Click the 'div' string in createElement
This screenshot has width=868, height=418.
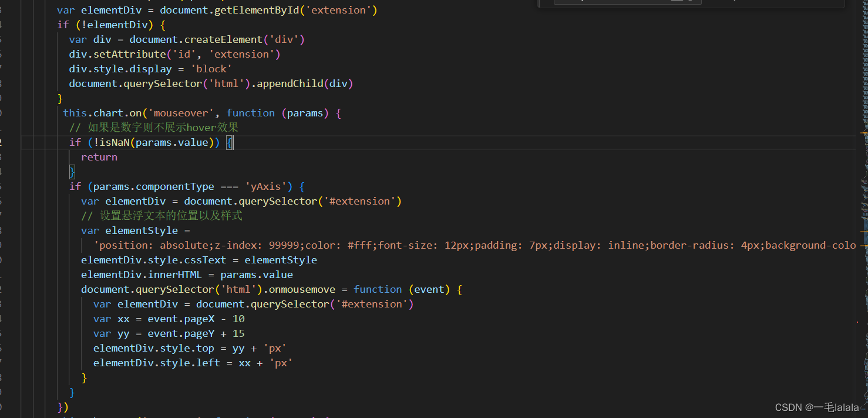click(x=283, y=39)
